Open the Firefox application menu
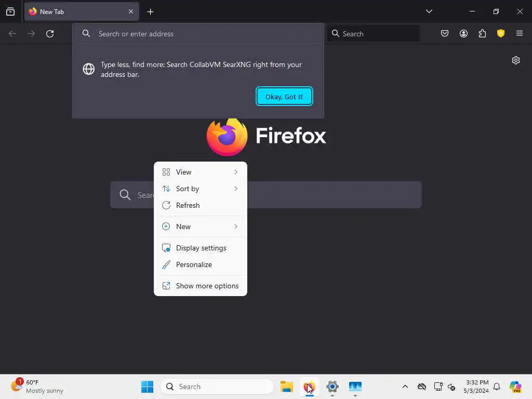The width and height of the screenshot is (532, 399). coord(520,33)
